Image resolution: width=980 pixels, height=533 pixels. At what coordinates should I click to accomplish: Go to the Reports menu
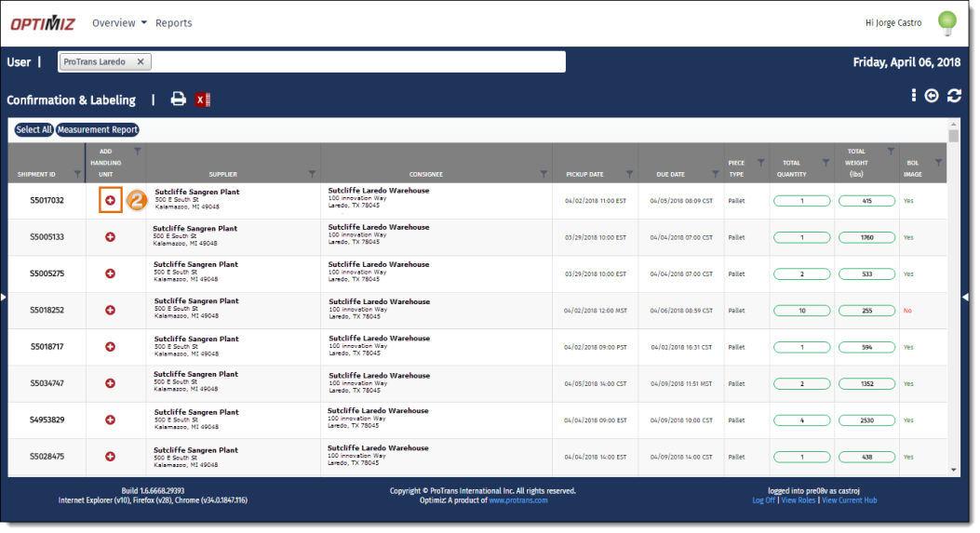(174, 23)
